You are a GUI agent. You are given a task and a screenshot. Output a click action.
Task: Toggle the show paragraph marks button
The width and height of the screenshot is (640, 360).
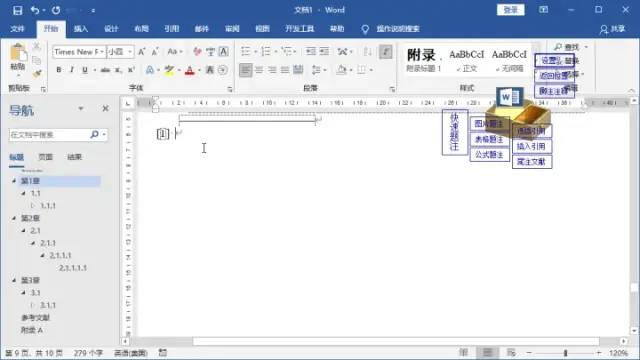(x=385, y=51)
